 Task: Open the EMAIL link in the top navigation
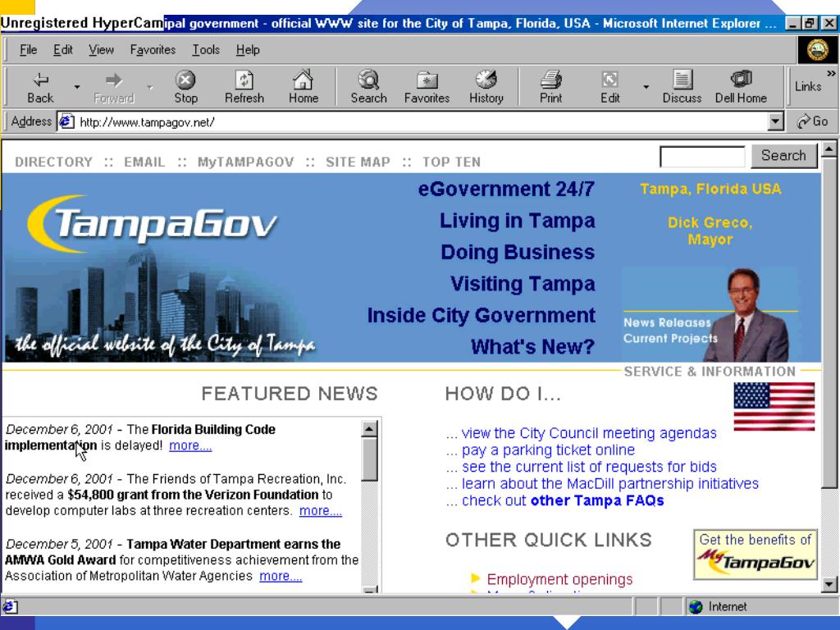[144, 162]
